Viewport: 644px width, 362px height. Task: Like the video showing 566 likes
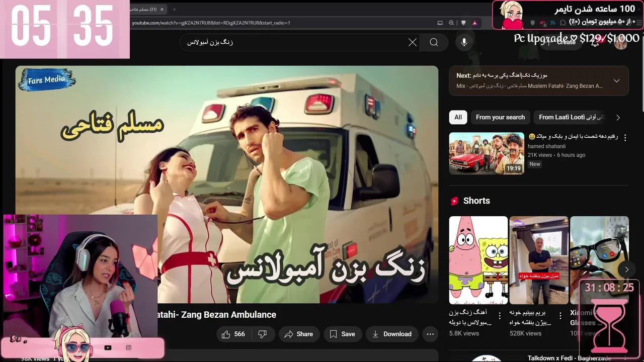click(233, 334)
